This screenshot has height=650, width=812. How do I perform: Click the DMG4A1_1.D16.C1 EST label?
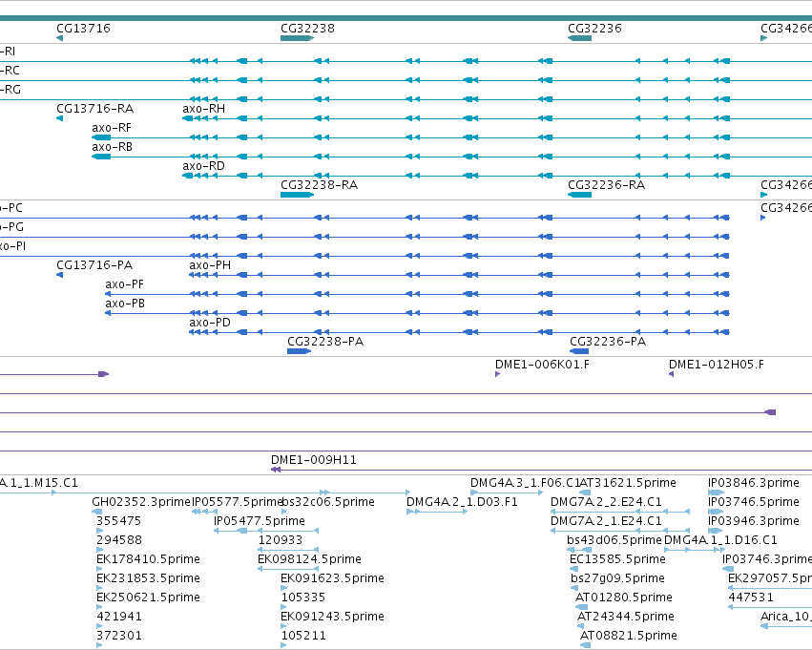tap(720, 541)
